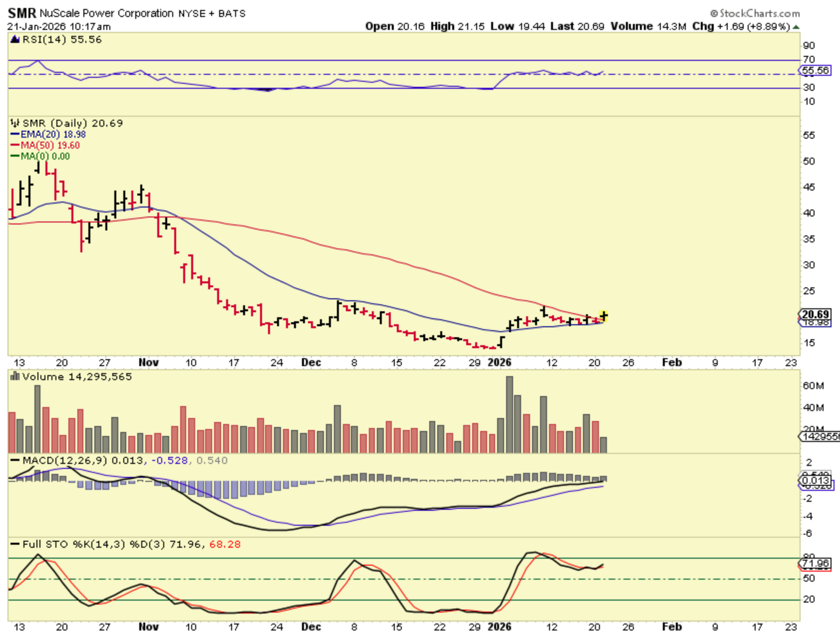The width and height of the screenshot is (840, 636).
Task: Click the Last 20.69 value in header
Action: pos(577,26)
